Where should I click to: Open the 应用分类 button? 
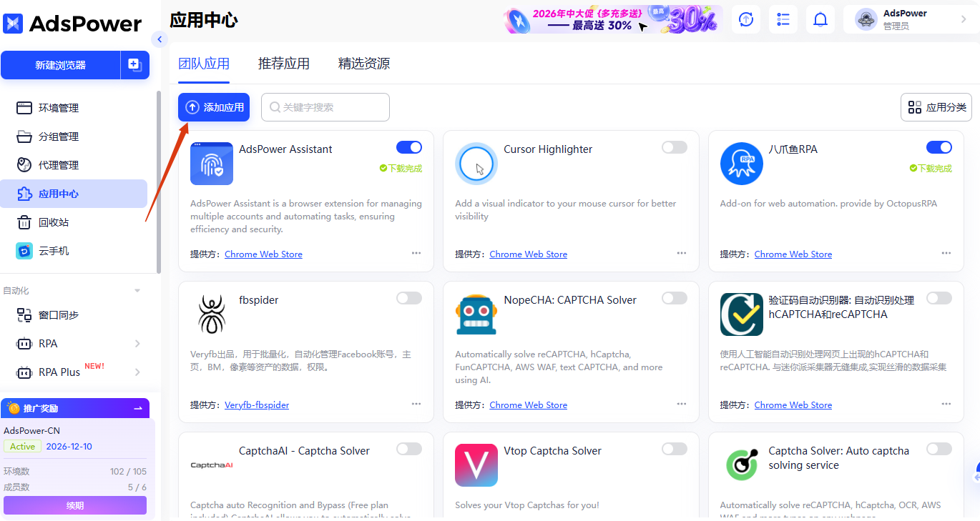pyautogui.click(x=936, y=107)
